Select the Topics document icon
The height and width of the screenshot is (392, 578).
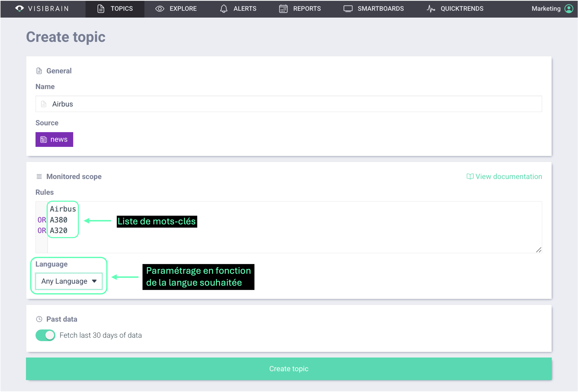[x=100, y=9]
